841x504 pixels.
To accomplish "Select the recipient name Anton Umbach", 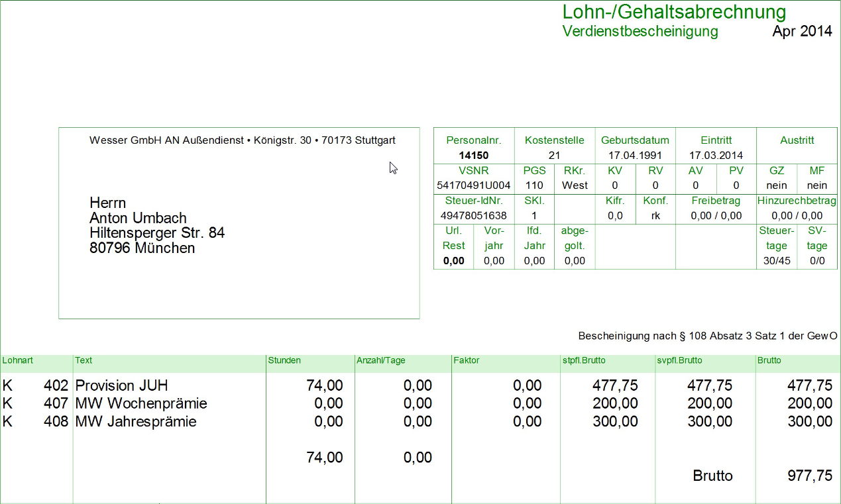I will click(x=138, y=218).
